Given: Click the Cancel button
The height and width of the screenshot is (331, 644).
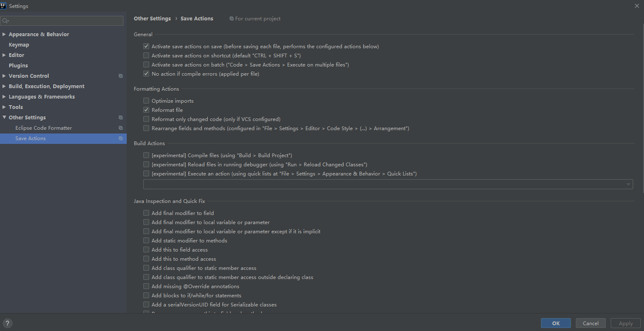Looking at the screenshot, I should (x=590, y=323).
